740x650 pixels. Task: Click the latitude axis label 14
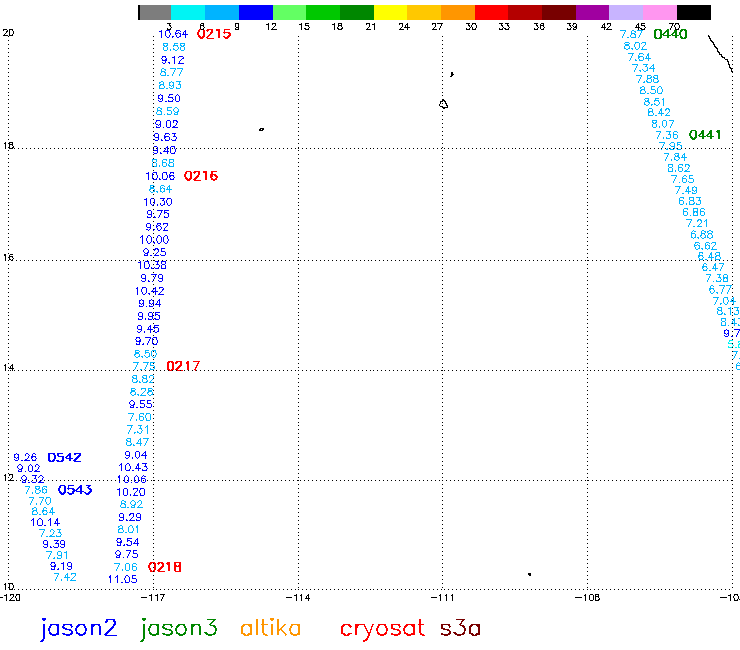pyautogui.click(x=8, y=368)
